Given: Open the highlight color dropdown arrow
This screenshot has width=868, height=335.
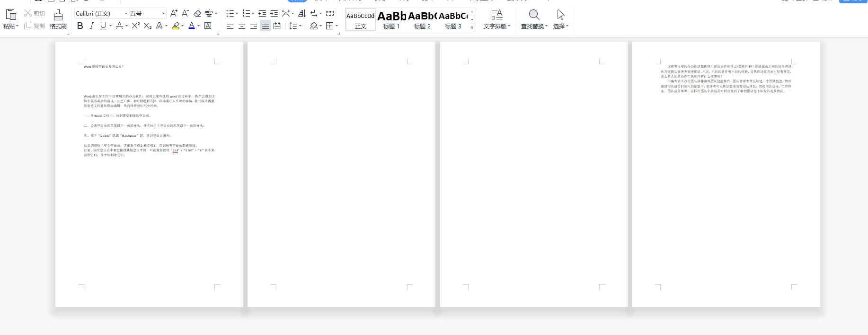Looking at the screenshot, I should 183,26.
